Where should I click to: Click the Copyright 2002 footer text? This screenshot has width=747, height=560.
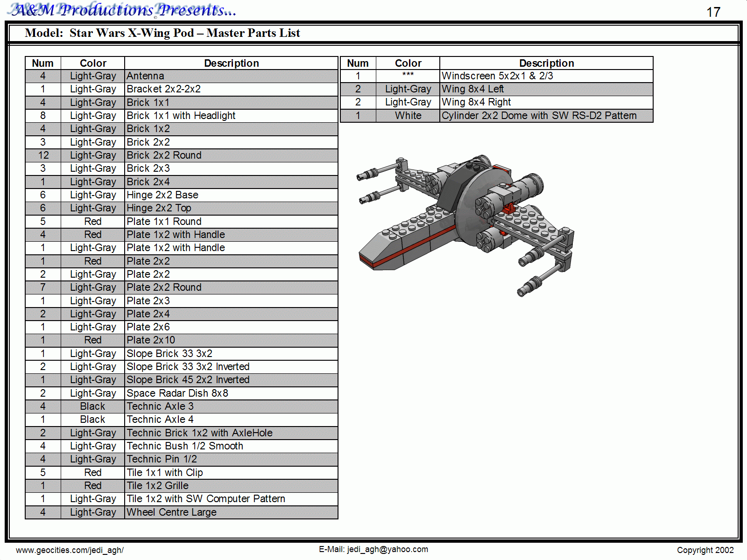(x=705, y=550)
